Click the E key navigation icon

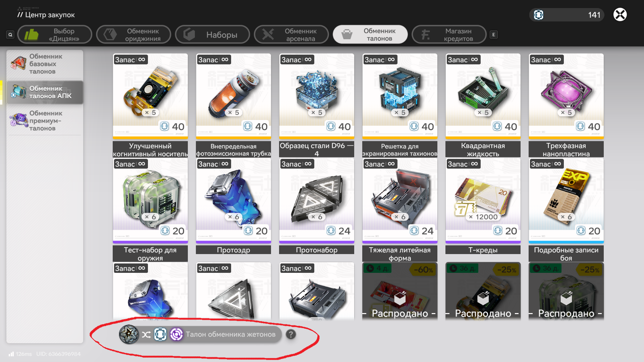[x=493, y=35]
